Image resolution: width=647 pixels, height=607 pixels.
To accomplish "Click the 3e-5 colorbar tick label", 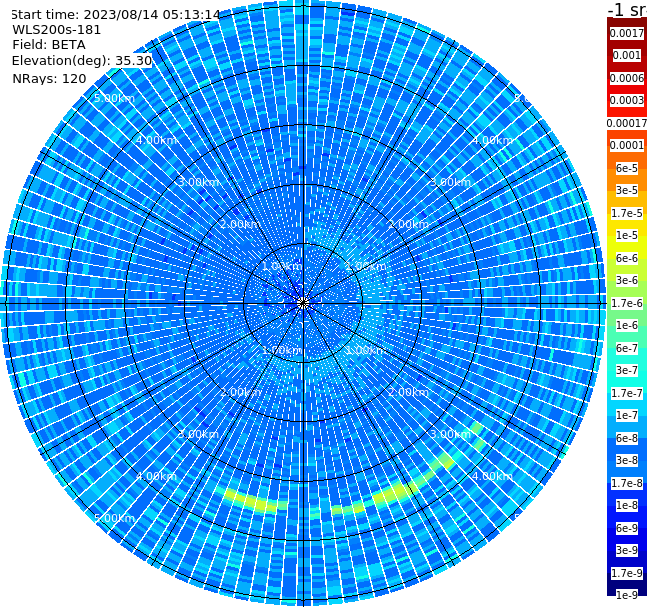I will click(627, 190).
